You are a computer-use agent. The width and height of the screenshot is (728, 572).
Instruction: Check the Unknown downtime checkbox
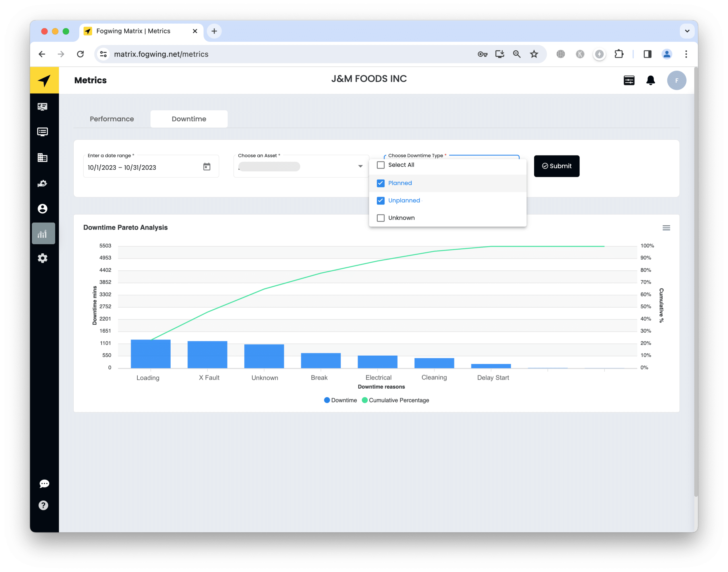380,218
